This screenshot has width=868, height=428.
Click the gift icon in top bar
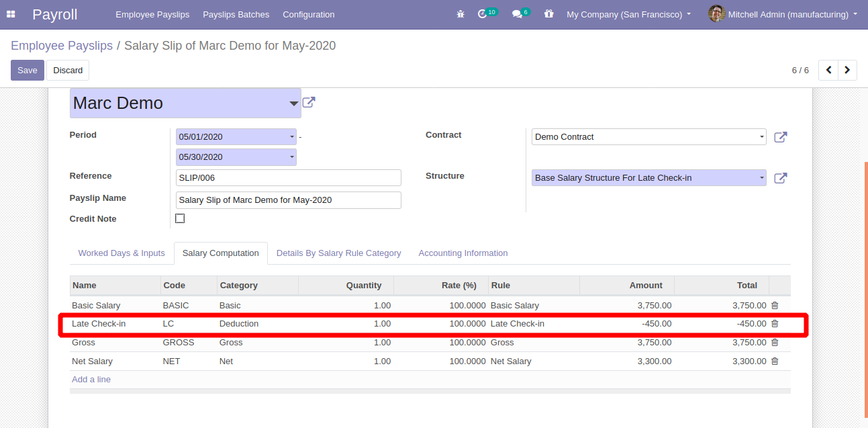click(x=548, y=14)
